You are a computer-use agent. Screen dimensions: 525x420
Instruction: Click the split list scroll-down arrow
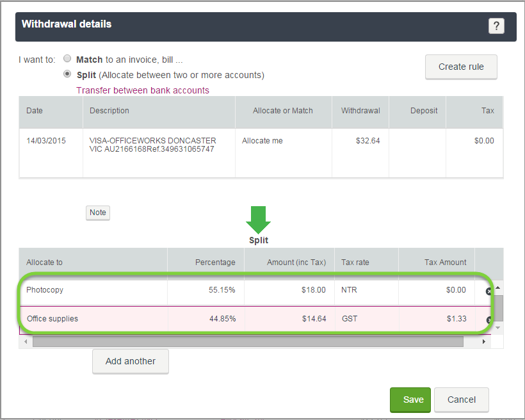coord(498,328)
